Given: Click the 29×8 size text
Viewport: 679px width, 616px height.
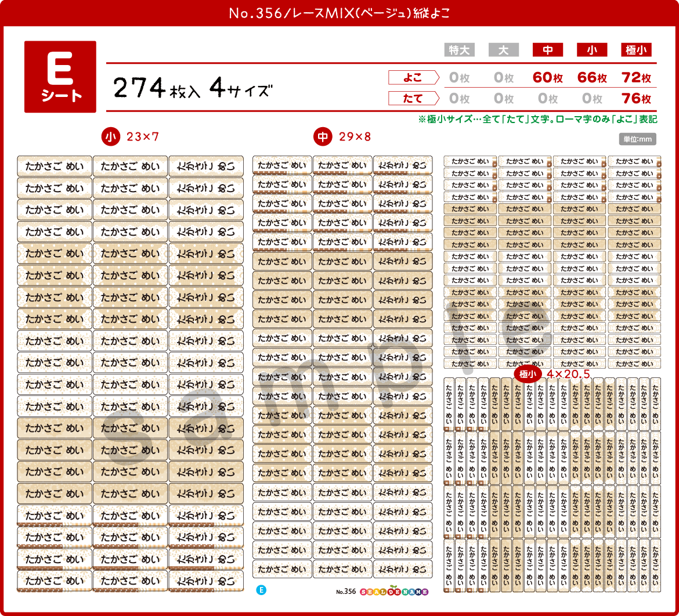Looking at the screenshot, I should click(x=355, y=137).
